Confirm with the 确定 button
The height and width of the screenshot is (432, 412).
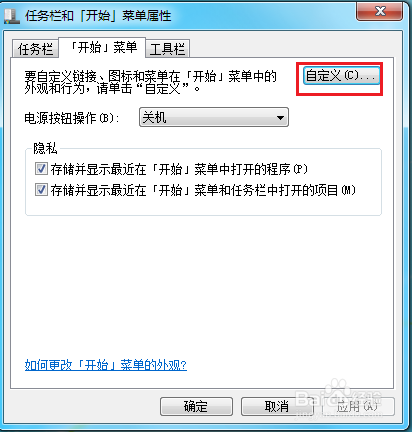pyautogui.click(x=196, y=406)
